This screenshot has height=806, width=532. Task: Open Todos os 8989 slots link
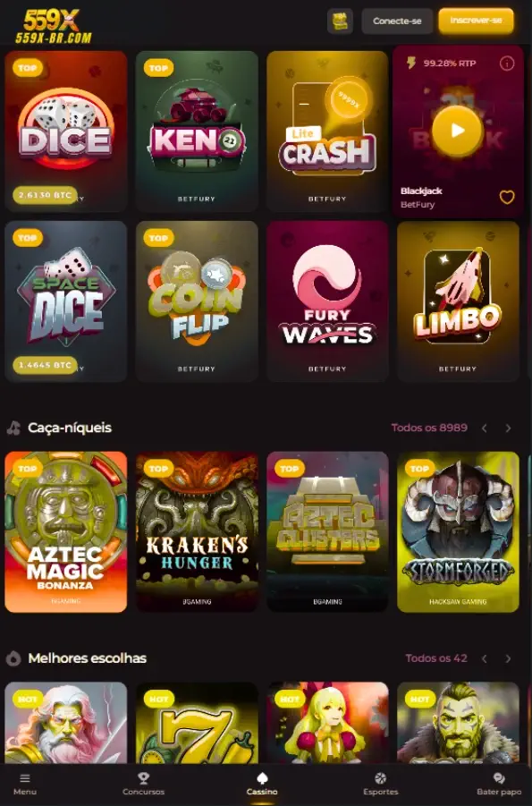[x=429, y=428]
